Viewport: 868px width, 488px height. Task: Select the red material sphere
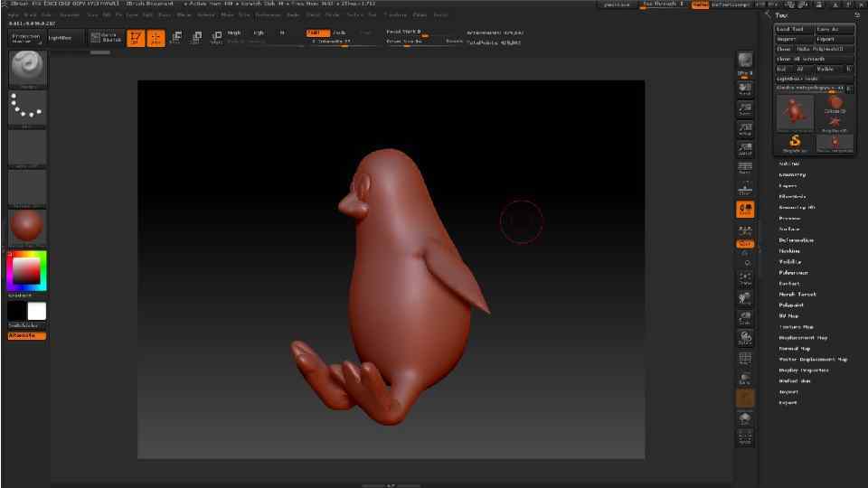[x=27, y=226]
